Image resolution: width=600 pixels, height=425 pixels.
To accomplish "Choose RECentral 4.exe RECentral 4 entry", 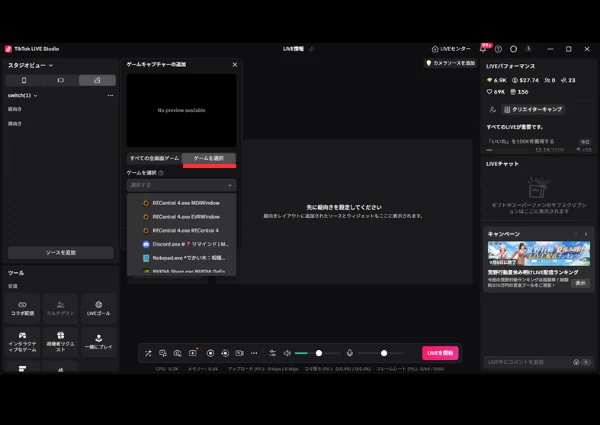I will [x=181, y=231].
